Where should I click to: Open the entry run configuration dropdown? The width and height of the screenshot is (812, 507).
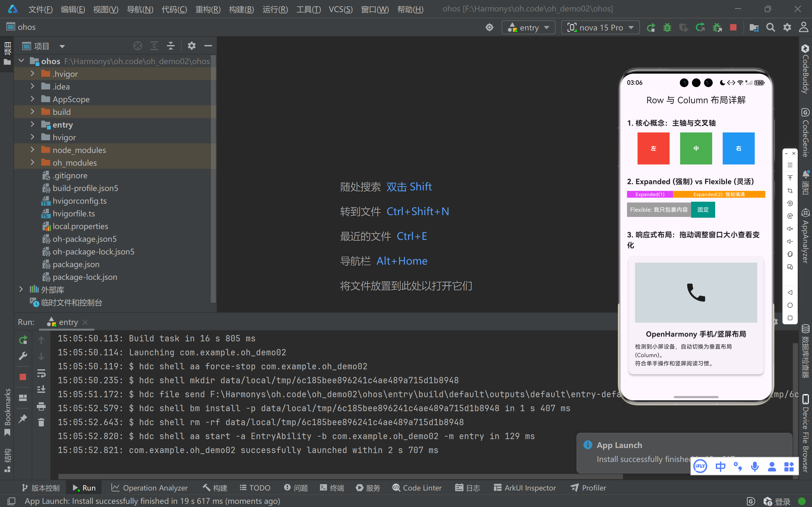528,28
